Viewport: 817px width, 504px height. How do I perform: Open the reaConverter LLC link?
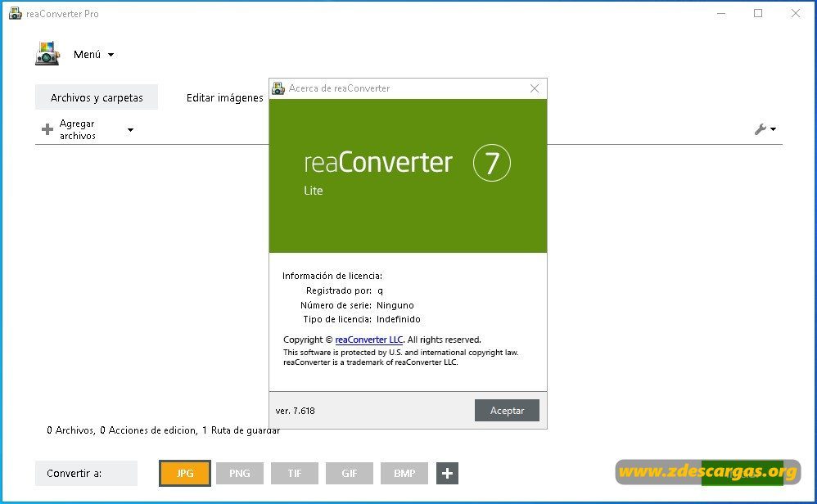[369, 340]
